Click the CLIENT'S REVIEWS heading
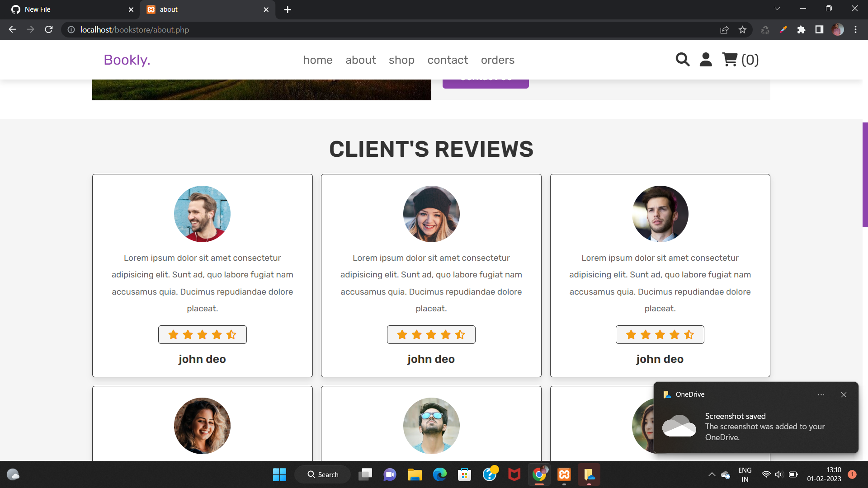868x488 pixels. [431, 149]
